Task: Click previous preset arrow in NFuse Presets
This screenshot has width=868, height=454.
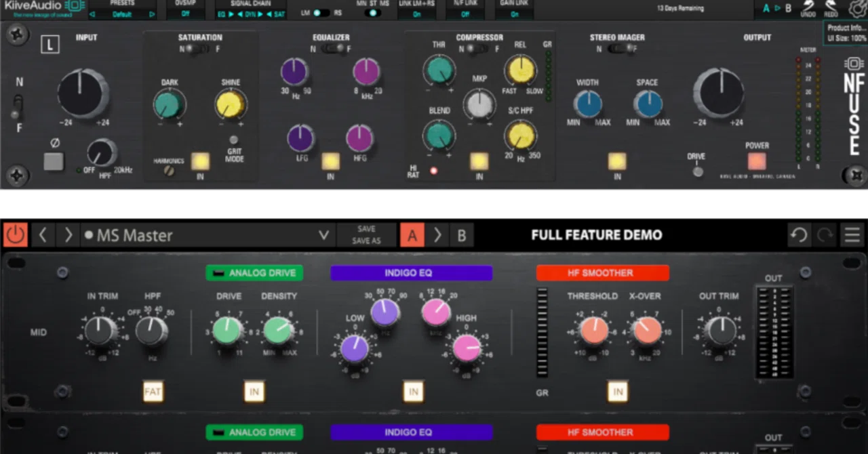Action: click(x=92, y=14)
